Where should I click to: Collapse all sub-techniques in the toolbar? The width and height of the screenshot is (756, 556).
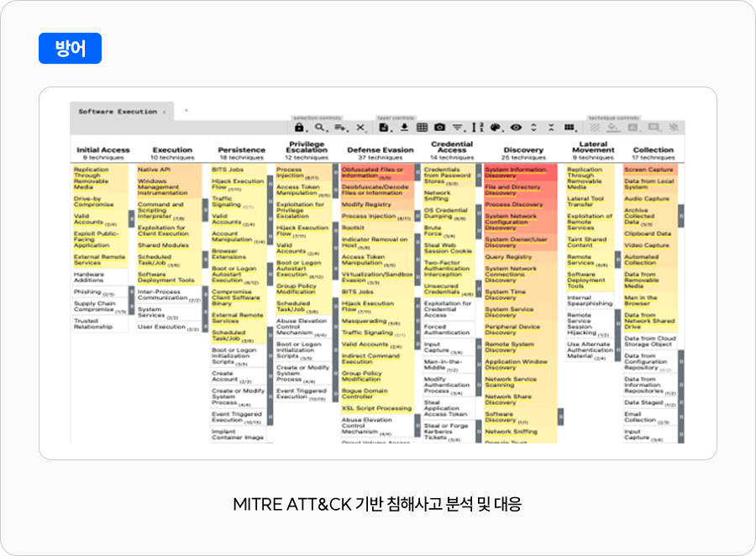pyautogui.click(x=551, y=128)
